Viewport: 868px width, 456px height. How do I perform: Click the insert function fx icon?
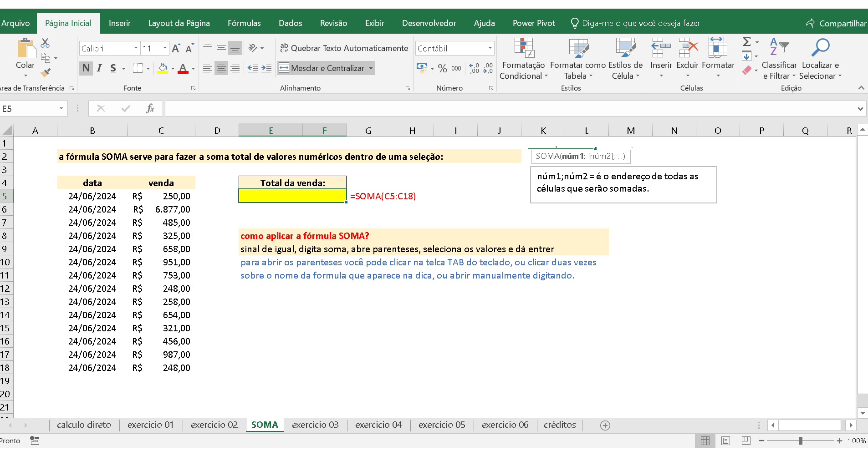(x=150, y=108)
